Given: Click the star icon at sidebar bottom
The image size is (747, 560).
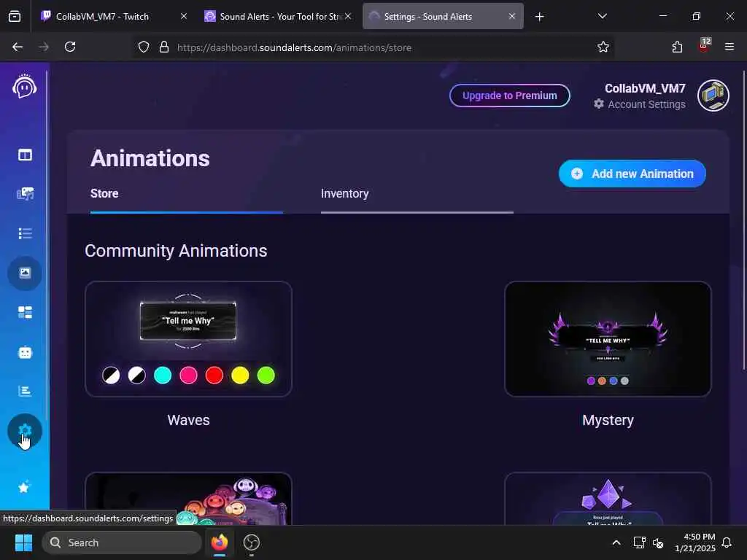Looking at the screenshot, I should tap(24, 487).
